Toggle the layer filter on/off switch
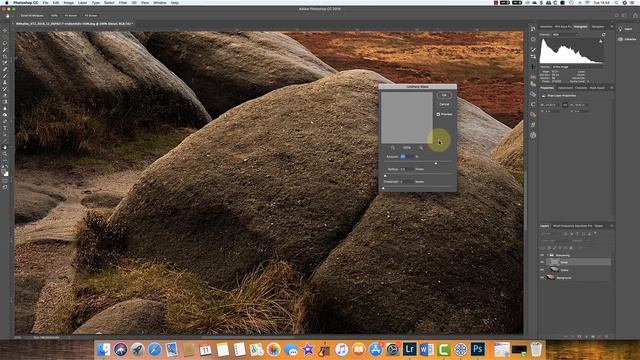 coord(596,233)
